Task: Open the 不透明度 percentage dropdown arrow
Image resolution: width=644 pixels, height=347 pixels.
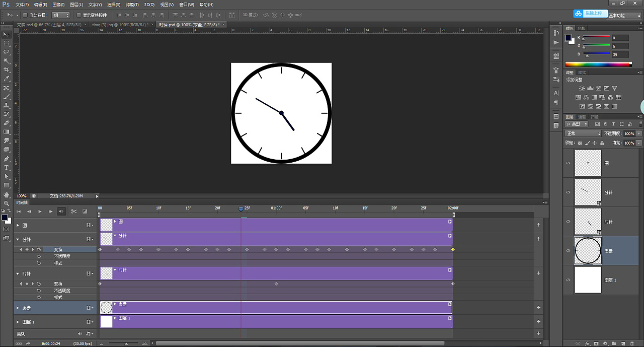Action: [x=639, y=133]
